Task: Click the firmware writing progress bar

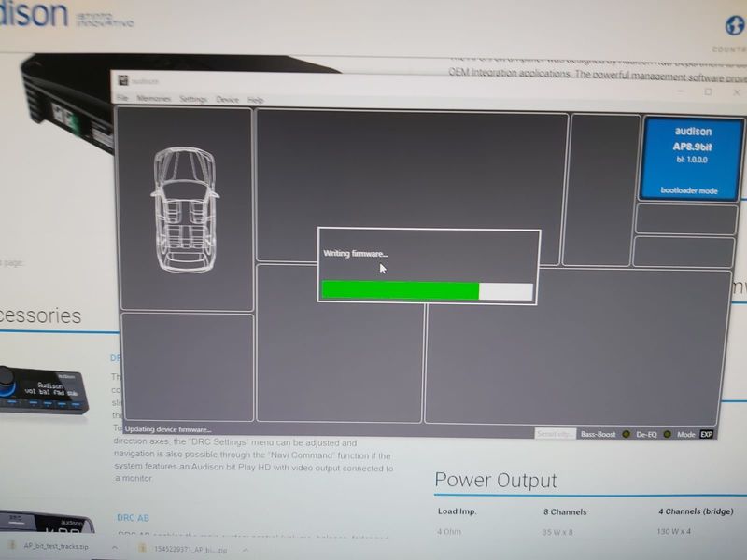Action: point(428,290)
